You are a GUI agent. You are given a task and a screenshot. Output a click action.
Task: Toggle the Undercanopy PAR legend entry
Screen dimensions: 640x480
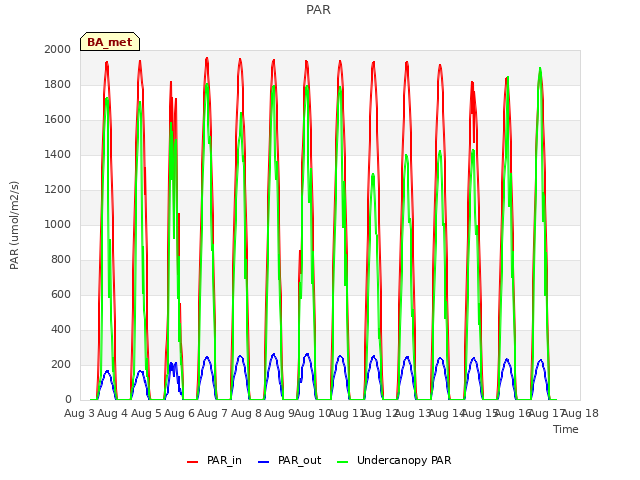[x=394, y=460]
